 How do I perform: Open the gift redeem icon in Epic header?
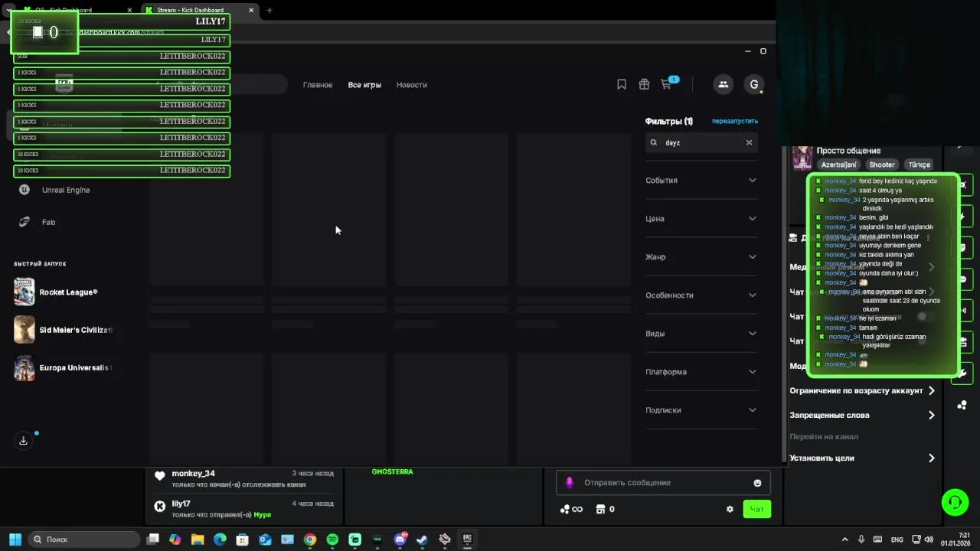644,85
